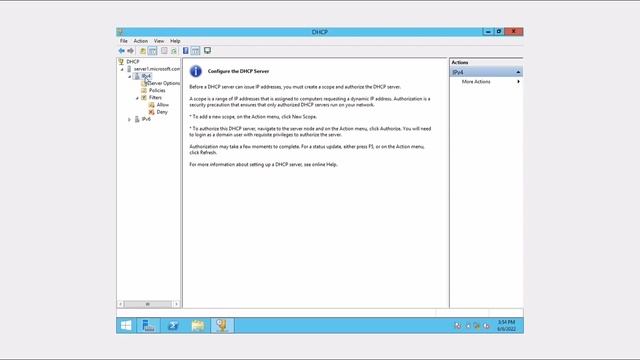Click the monitor icon in the toolbar

coord(207,51)
